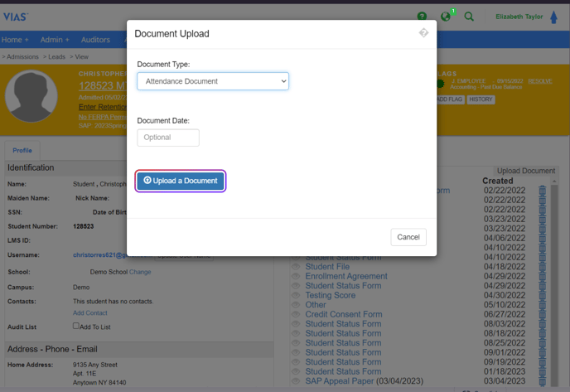The width and height of the screenshot is (570, 392).
Task: Open the Student File document link
Action: [x=327, y=267]
